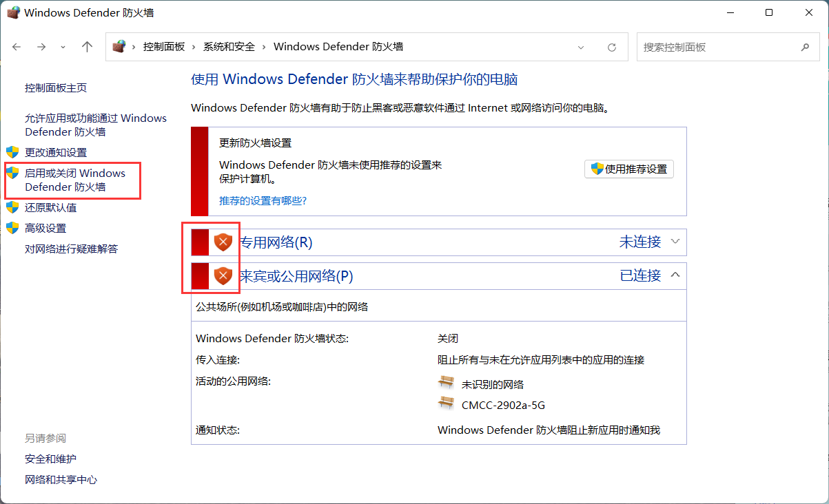Click the search magnifier icon
Screen dimensions: 829x504
[x=805, y=48]
